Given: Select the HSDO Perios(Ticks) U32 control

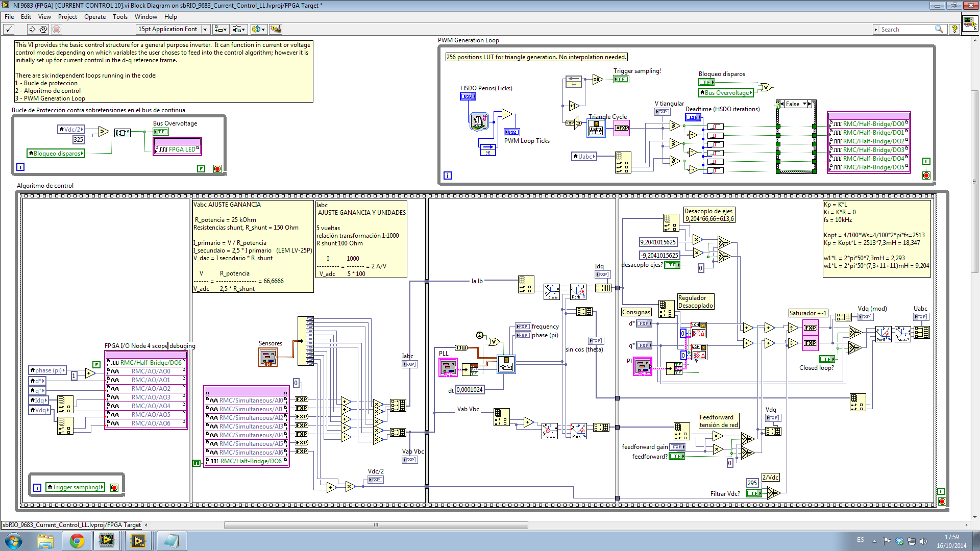Looking at the screenshot, I should [468, 96].
